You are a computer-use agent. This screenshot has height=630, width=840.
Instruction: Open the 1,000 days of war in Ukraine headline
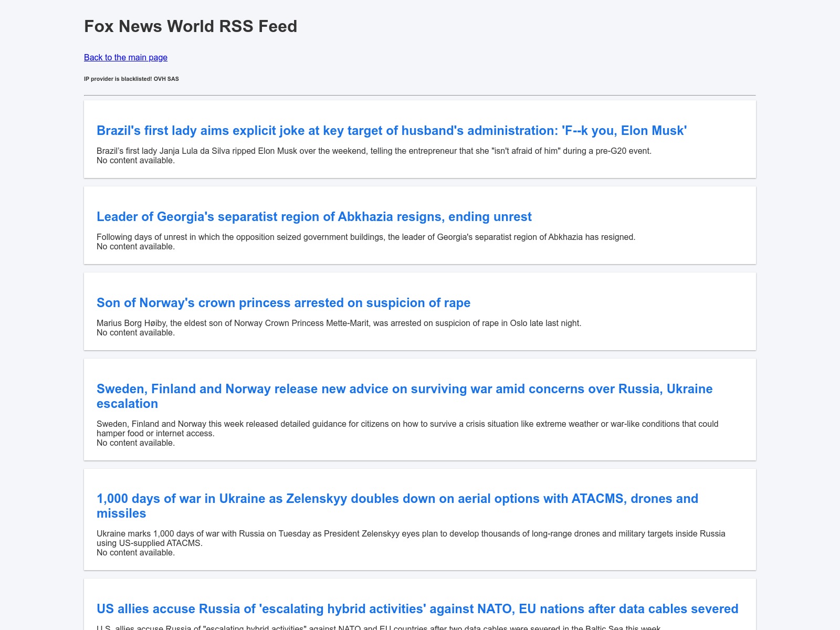point(397,506)
